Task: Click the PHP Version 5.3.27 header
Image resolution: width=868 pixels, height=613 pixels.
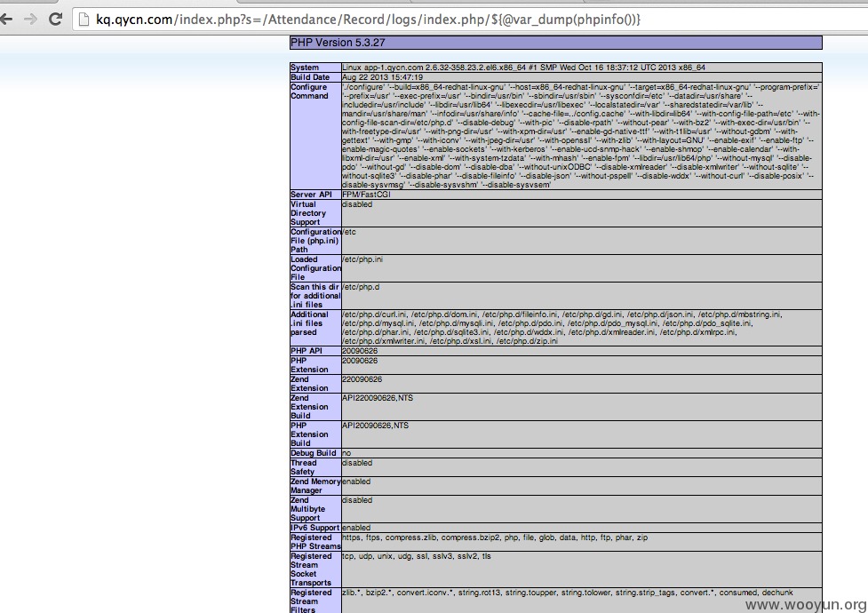Action: (x=556, y=43)
